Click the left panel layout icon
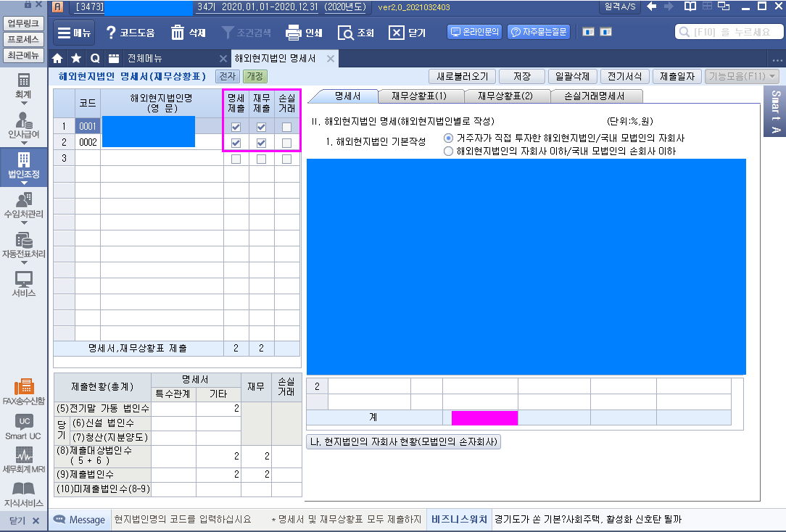The image size is (786, 532). coord(589,32)
